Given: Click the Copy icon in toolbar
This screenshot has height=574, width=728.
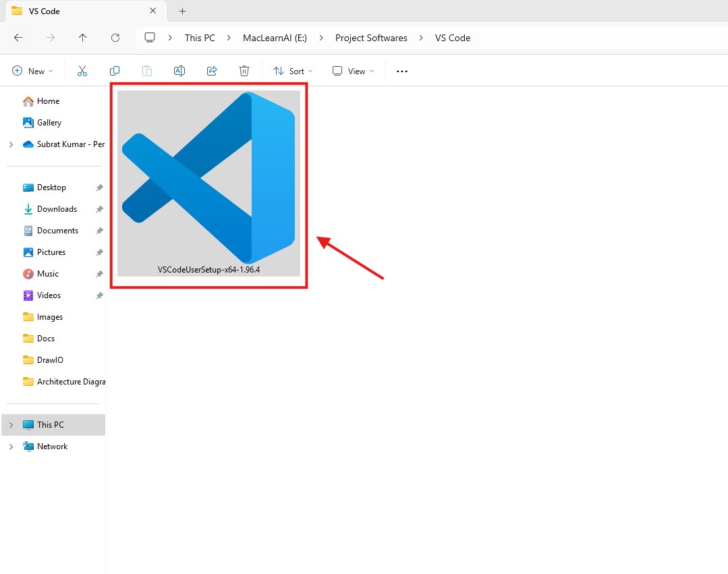Looking at the screenshot, I should (115, 71).
